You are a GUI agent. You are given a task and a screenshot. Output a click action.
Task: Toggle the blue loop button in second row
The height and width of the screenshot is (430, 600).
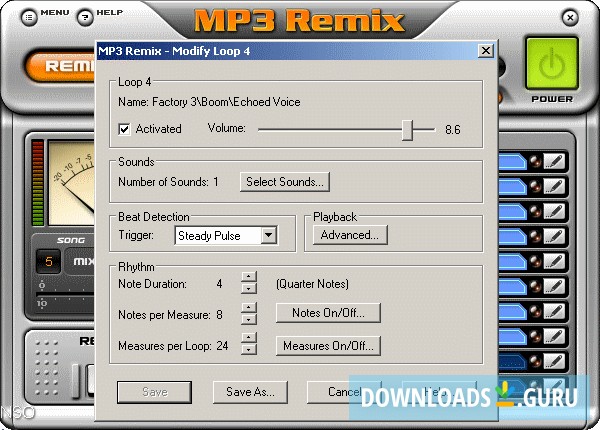pyautogui.click(x=513, y=186)
